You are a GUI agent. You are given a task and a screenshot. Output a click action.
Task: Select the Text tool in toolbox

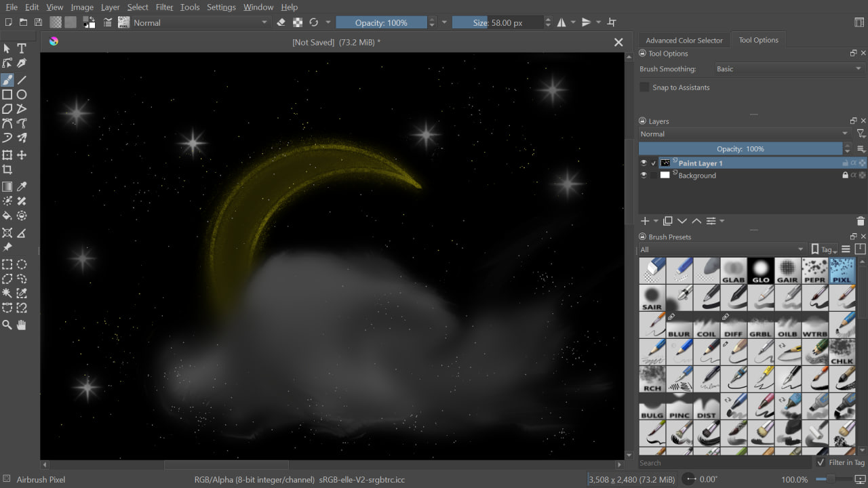pos(22,49)
